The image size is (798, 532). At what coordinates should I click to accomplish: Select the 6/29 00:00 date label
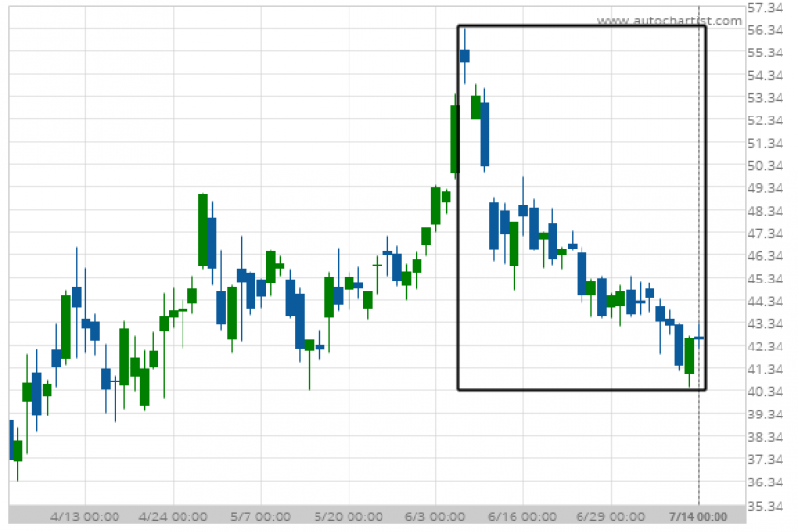(x=611, y=516)
